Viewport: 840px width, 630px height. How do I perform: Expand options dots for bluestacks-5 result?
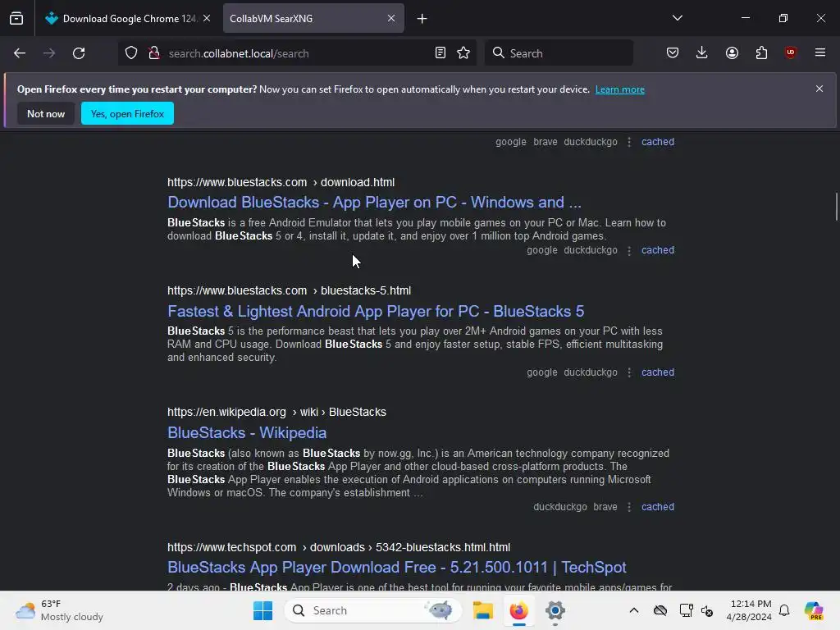pyautogui.click(x=629, y=372)
